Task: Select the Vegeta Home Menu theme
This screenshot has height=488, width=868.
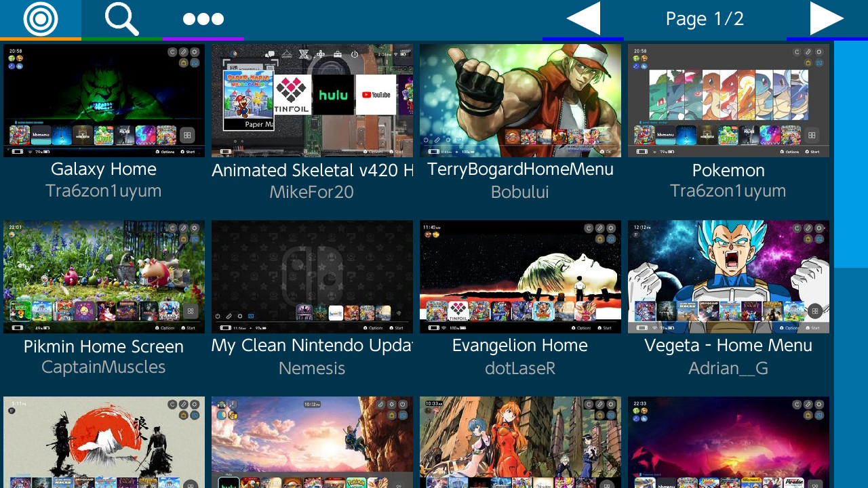Action: 728,276
